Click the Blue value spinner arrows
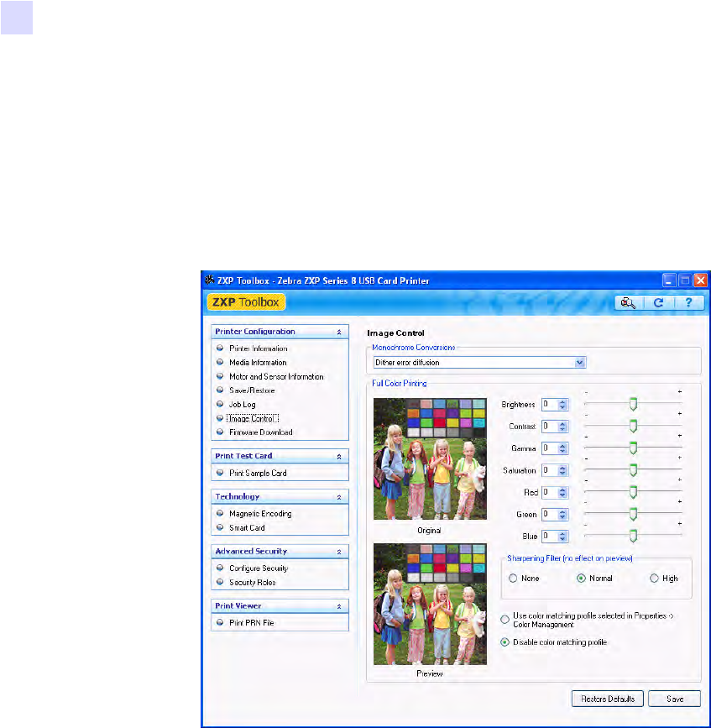The image size is (711, 728). coord(562,537)
